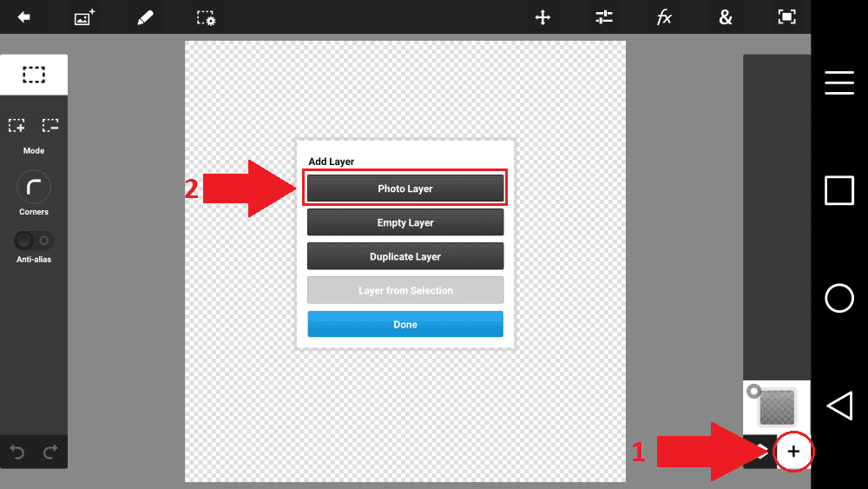Switch to subtract-from-selection mode
The image size is (868, 489).
pyautogui.click(x=50, y=126)
